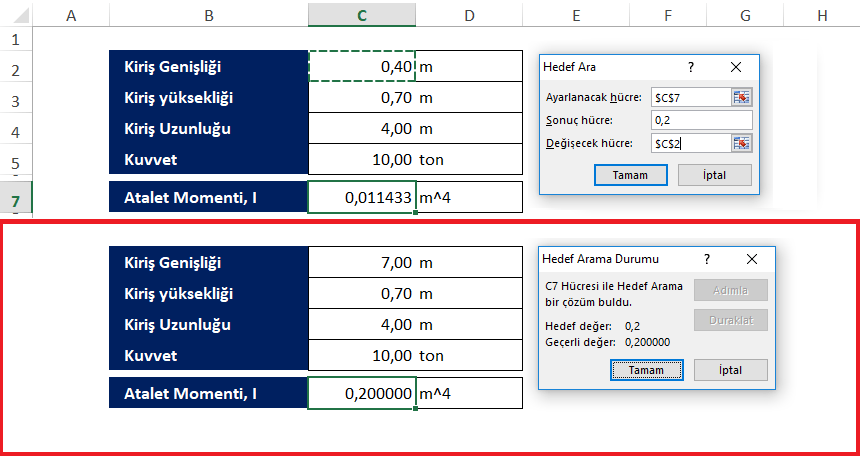Image resolution: width=860 pixels, height=456 pixels.
Task: Click into the Değişecek hücre text box
Action: tap(688, 143)
